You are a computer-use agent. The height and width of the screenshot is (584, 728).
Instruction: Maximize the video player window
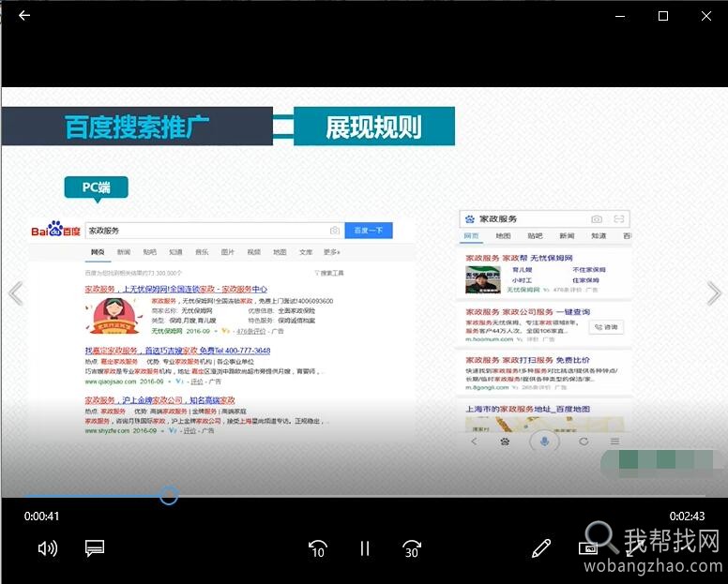point(663,16)
